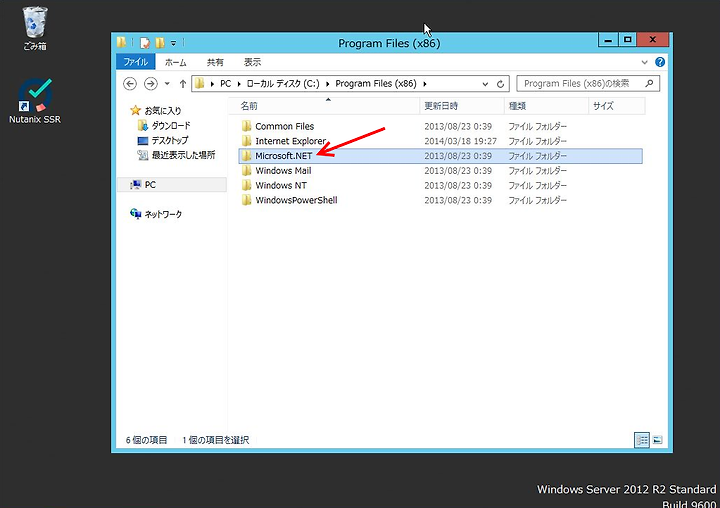Select the WindowsPowerShell folder
This screenshot has width=720, height=508.
297,200
